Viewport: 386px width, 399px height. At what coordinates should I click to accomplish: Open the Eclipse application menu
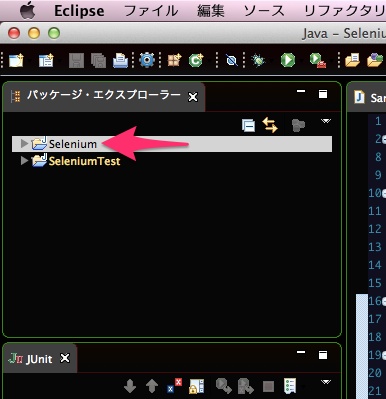pos(79,11)
